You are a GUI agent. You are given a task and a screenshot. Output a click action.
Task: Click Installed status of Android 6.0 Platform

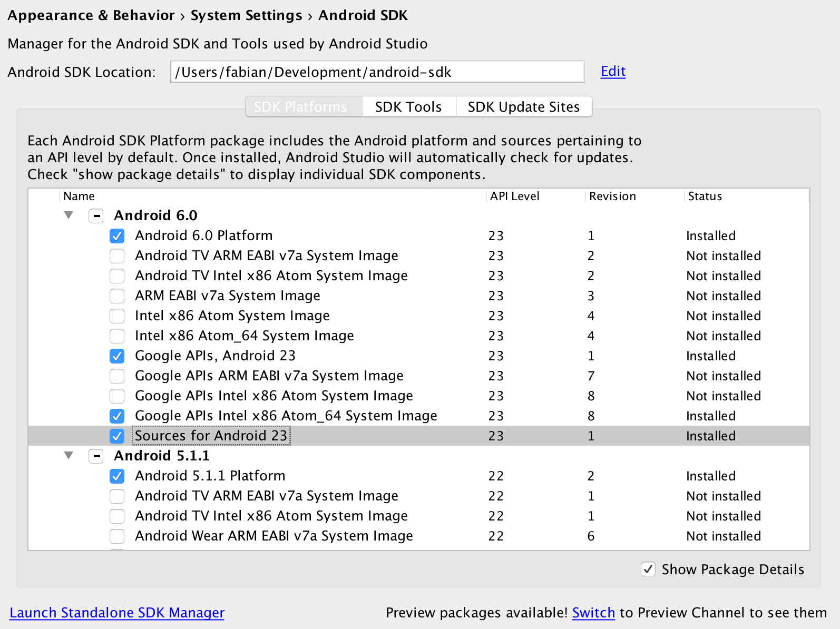711,236
